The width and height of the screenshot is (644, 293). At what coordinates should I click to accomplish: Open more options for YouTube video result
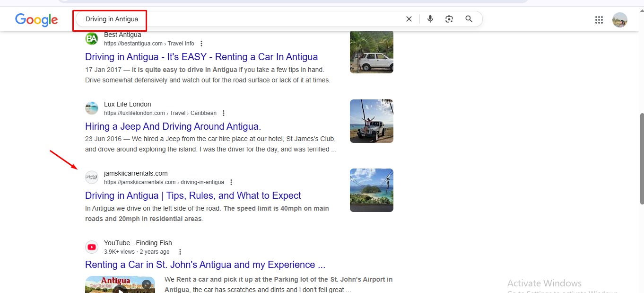pos(180,252)
